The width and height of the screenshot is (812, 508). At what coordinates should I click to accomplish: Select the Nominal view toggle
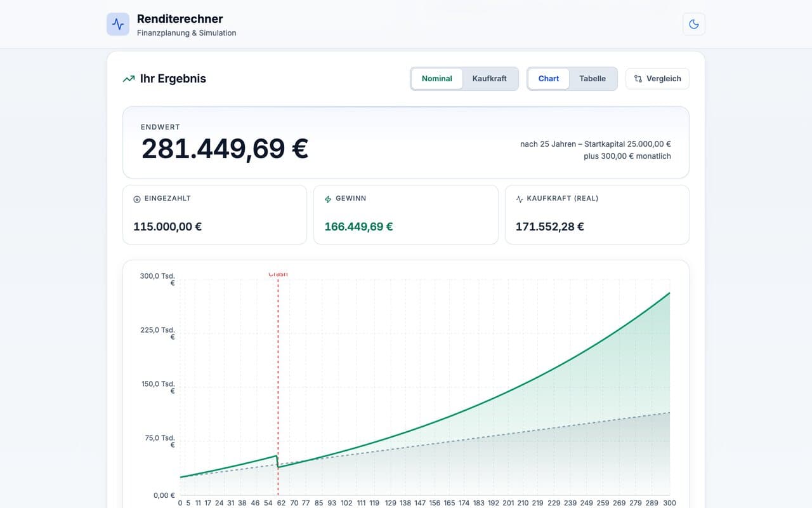[x=437, y=79]
